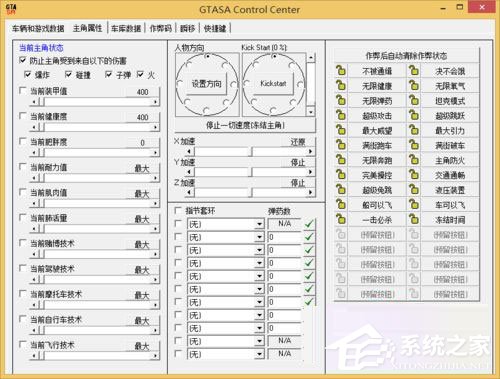Open the 瞬移 tab
The height and width of the screenshot is (379, 500).
pyautogui.click(x=187, y=28)
